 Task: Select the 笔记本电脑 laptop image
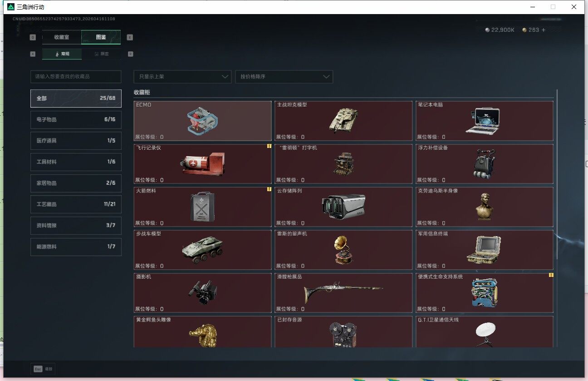point(483,121)
